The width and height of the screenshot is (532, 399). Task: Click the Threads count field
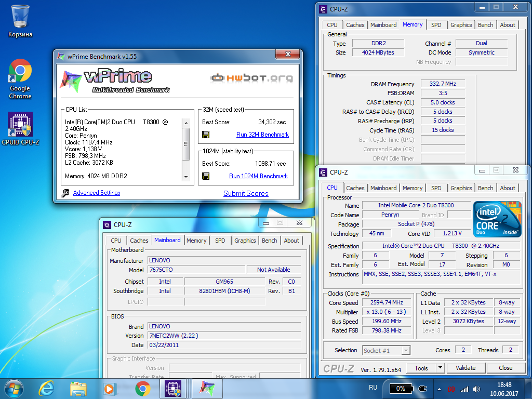pos(511,350)
